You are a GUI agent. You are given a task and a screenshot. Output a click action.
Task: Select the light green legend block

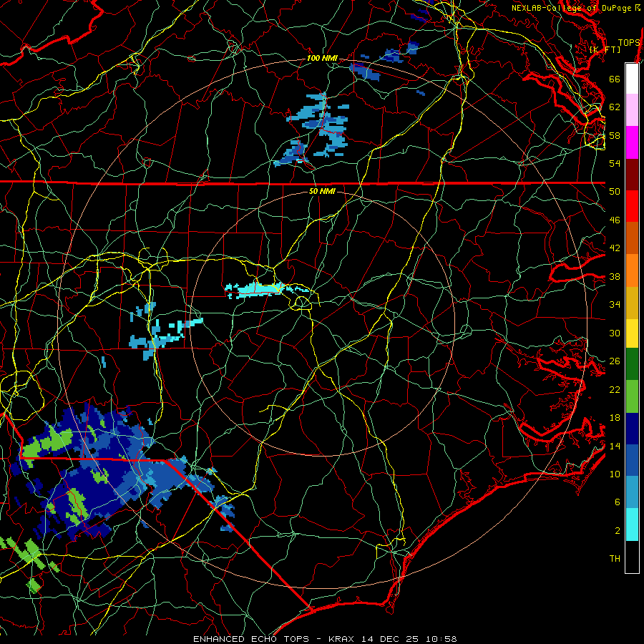click(x=632, y=398)
